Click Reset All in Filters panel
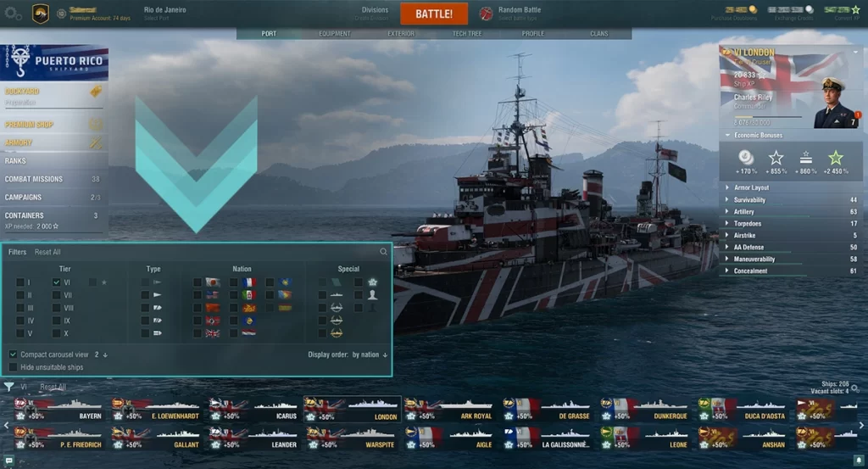The image size is (868, 469). coord(47,252)
